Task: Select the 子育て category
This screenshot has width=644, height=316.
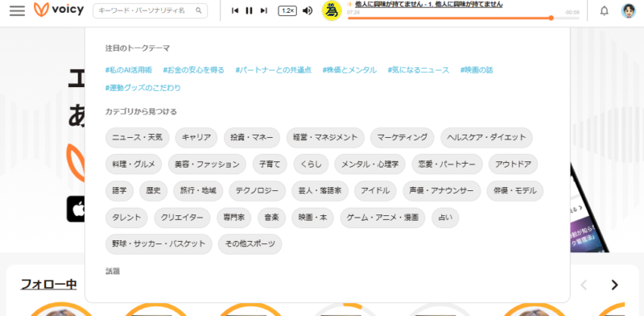Action: (x=270, y=164)
